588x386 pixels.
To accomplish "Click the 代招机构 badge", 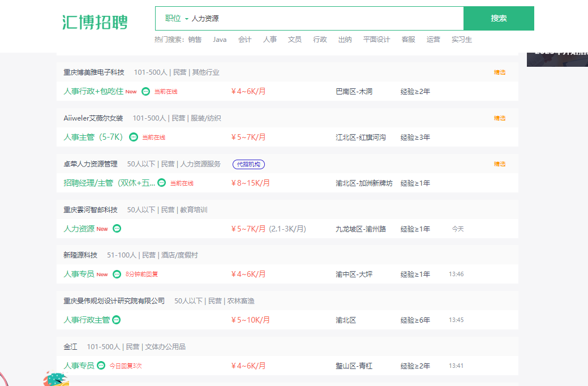I will pyautogui.click(x=248, y=164).
